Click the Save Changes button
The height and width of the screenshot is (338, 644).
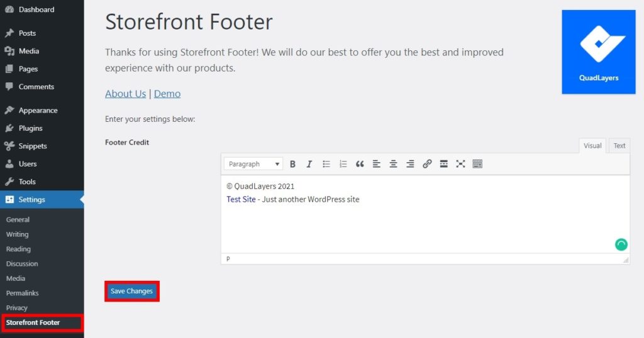coord(132,292)
